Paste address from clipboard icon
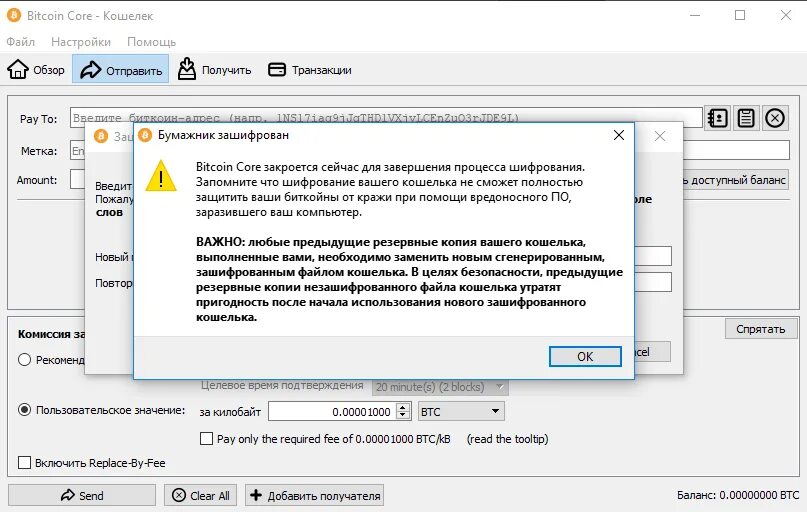 tap(746, 118)
